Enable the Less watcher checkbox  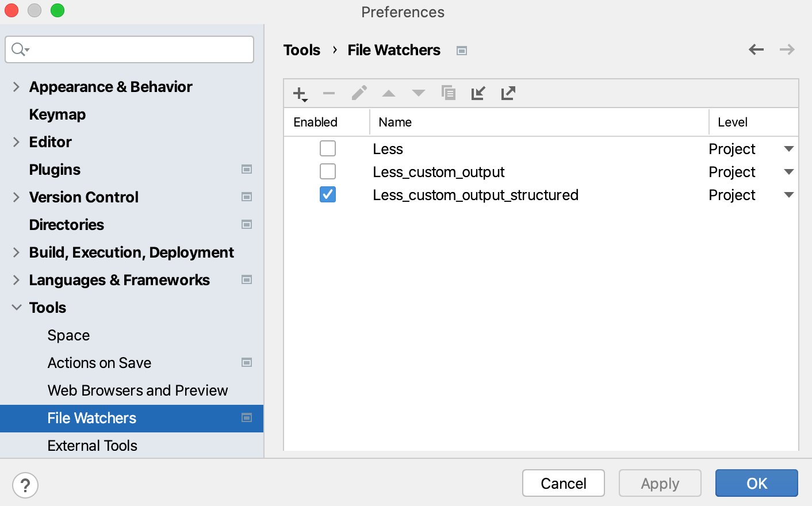(327, 148)
